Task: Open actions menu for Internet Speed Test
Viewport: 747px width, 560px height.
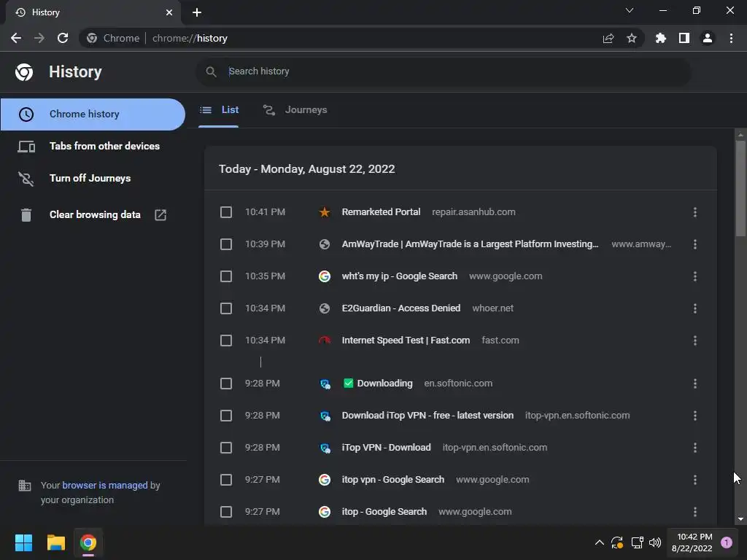Action: 695,341
